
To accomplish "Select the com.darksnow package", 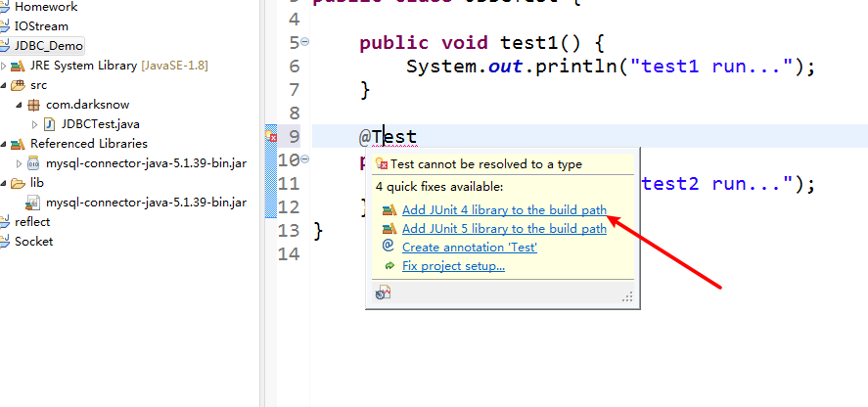I will click(x=87, y=105).
